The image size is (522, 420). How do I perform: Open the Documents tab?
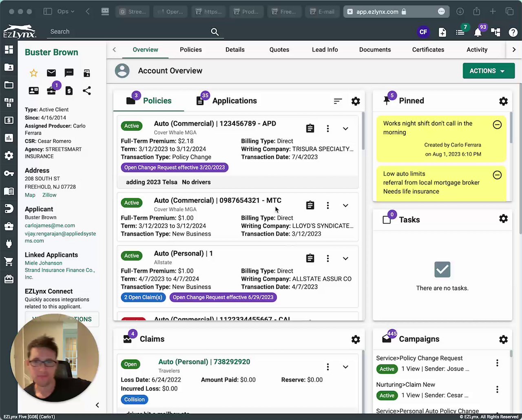(x=375, y=50)
